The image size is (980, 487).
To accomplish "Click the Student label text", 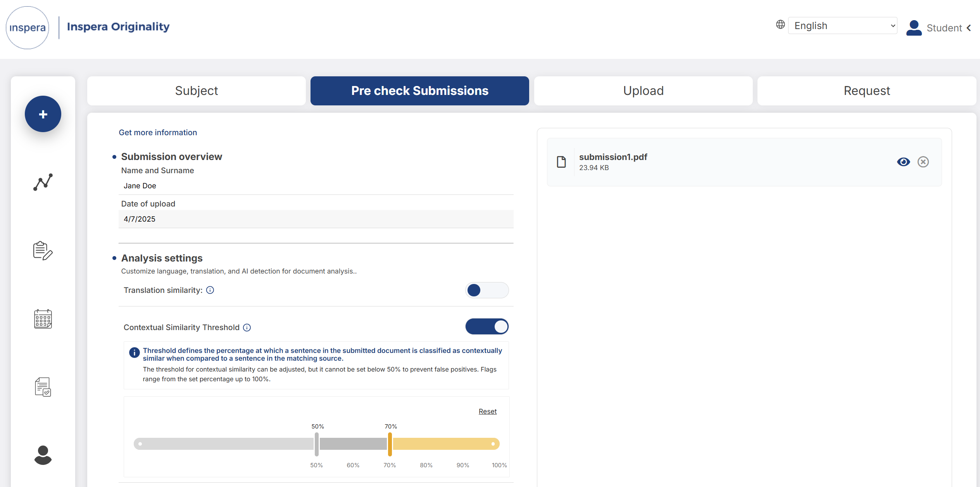I will pyautogui.click(x=944, y=28).
